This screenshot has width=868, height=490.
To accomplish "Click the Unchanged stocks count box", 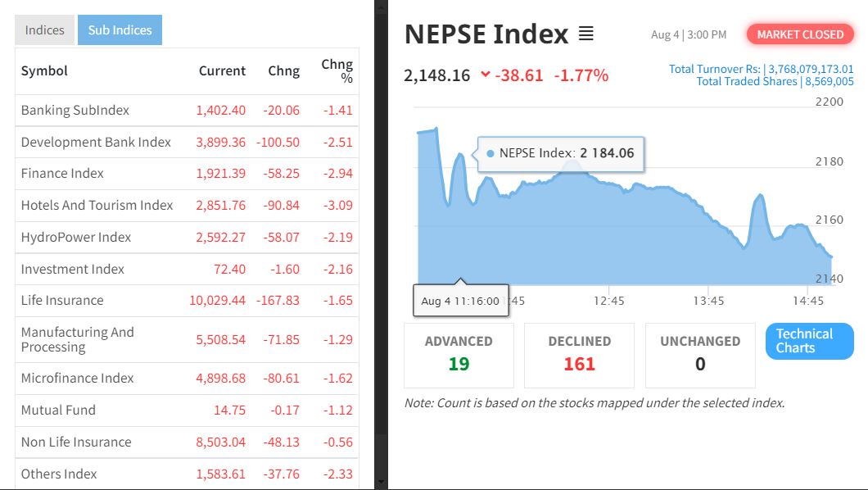I will pos(700,355).
